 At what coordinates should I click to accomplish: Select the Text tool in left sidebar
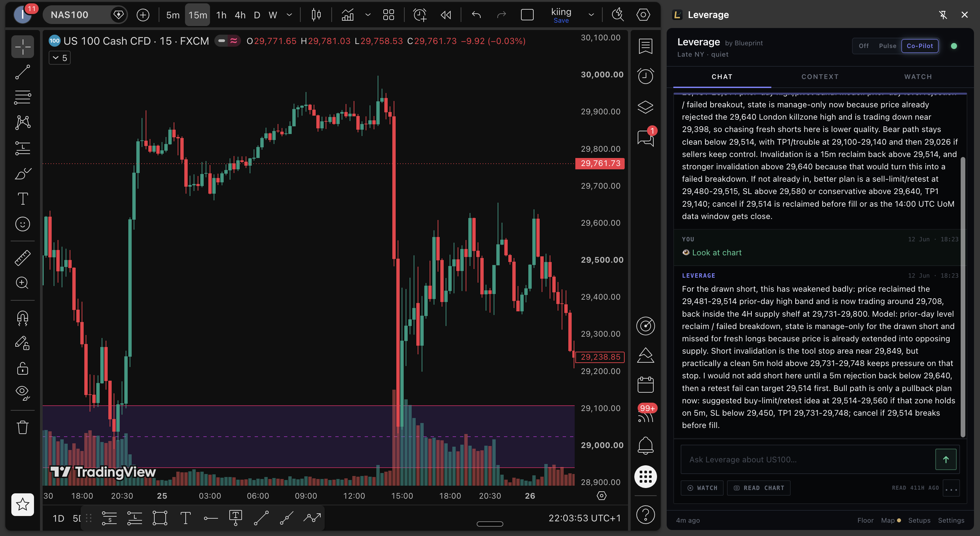coord(22,199)
